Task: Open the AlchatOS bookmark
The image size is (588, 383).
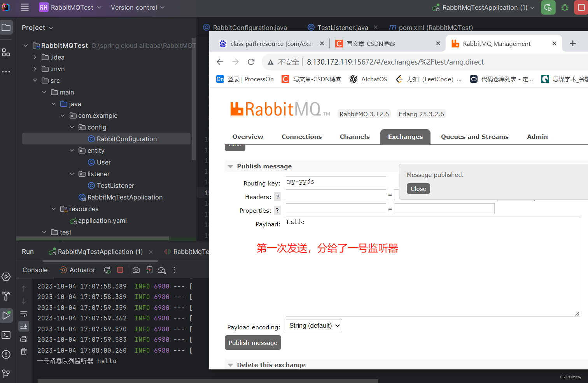Action: point(368,79)
